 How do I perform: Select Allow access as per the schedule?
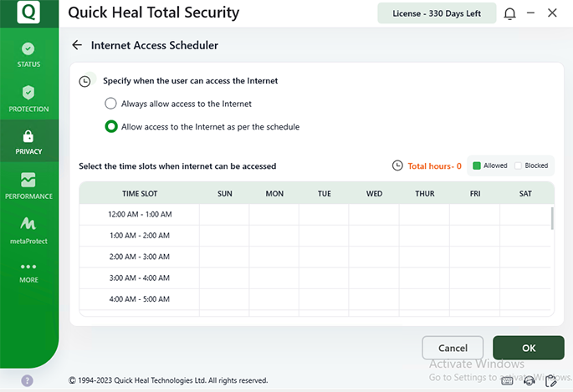coord(111,127)
